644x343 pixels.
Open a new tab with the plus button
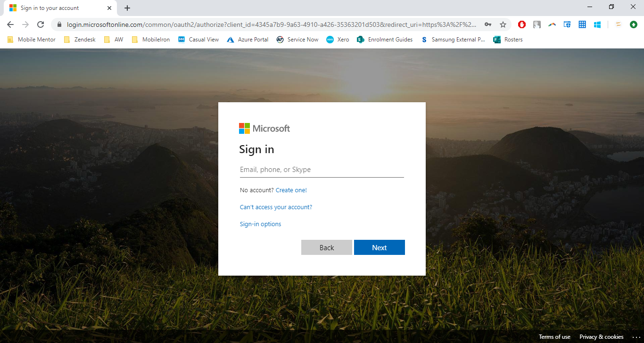(x=127, y=8)
